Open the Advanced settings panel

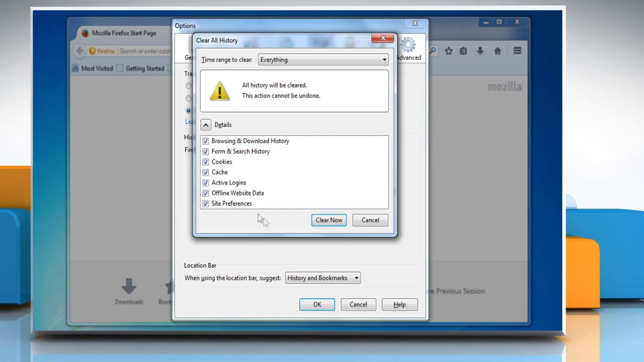[x=409, y=49]
